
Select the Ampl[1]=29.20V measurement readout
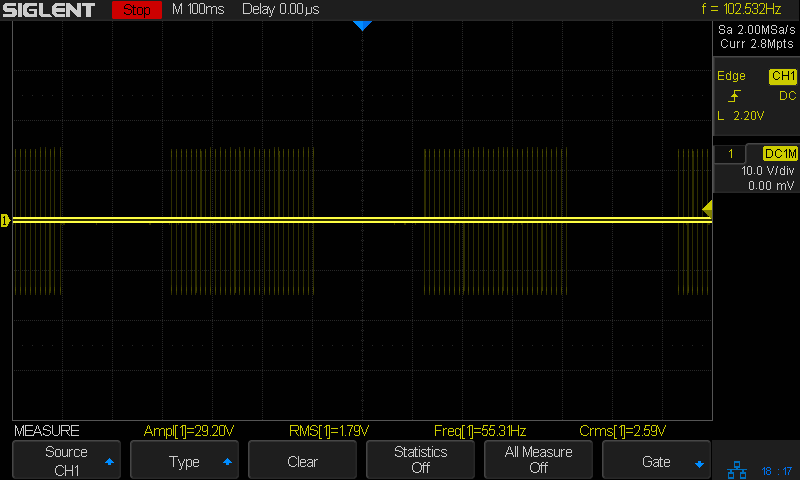[x=189, y=431]
